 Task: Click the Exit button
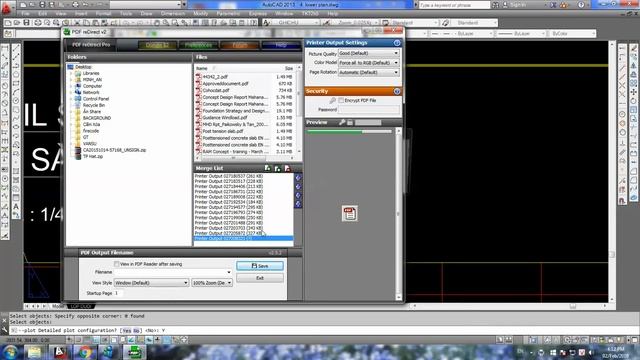click(260, 278)
